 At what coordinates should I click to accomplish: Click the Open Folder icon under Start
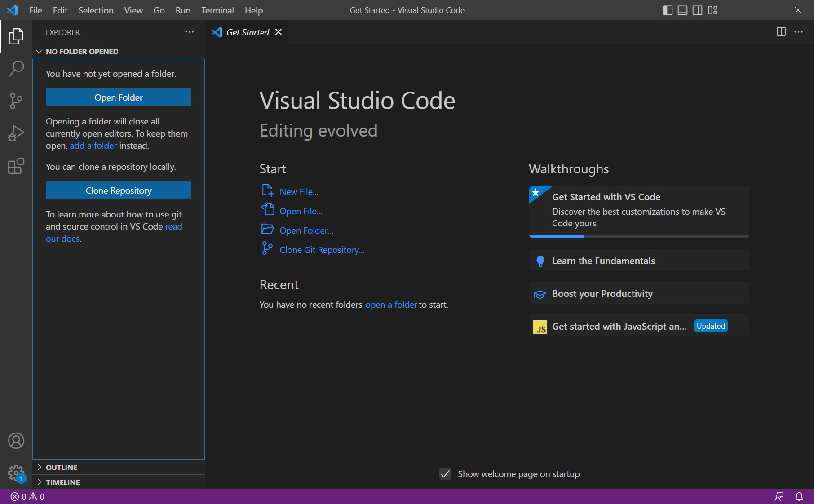tap(268, 229)
